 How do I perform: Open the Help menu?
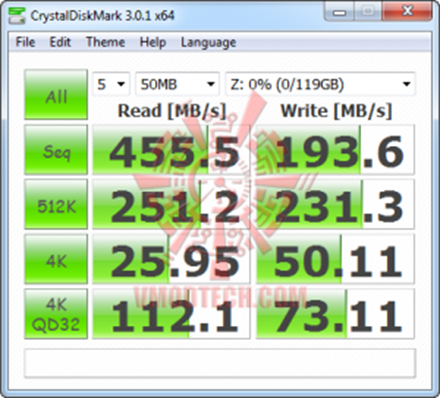tap(153, 42)
